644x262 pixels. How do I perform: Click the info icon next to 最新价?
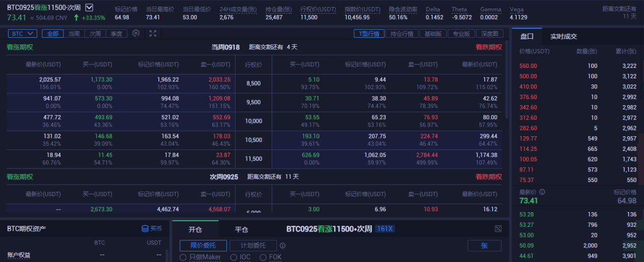point(542,192)
